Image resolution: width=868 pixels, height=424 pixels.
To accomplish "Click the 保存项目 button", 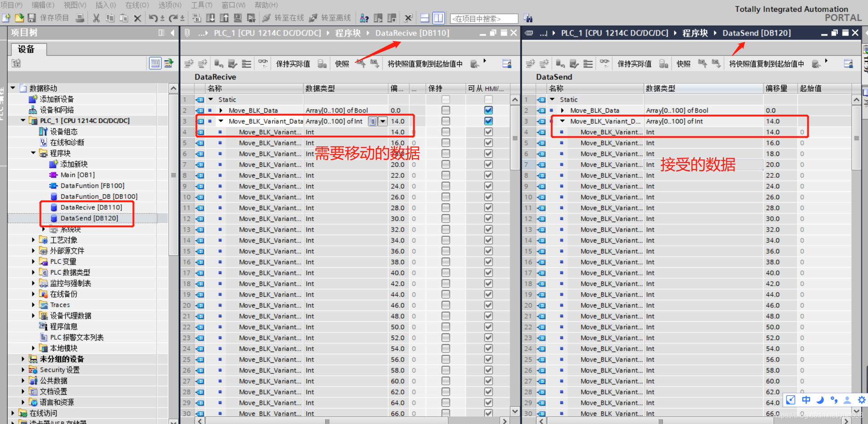I will pos(49,18).
